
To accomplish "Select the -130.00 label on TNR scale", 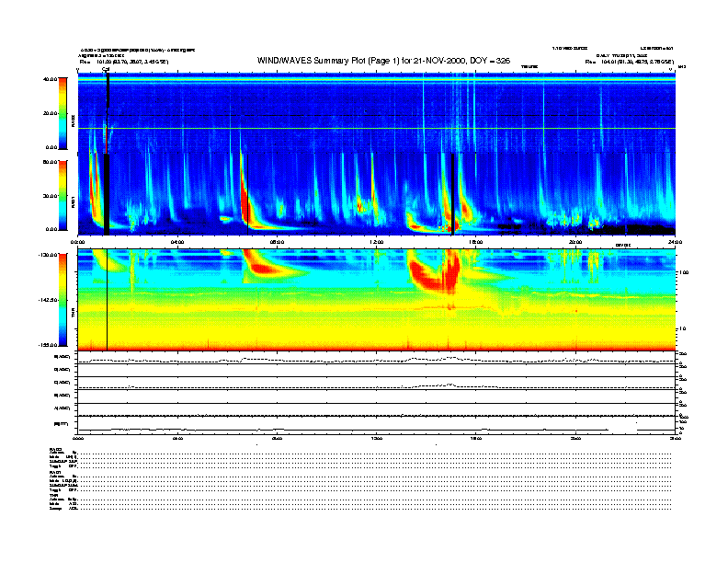I will [x=48, y=255].
